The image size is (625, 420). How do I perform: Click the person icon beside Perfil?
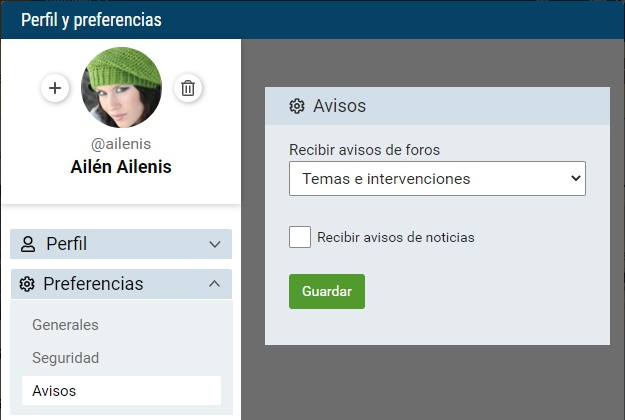point(28,244)
